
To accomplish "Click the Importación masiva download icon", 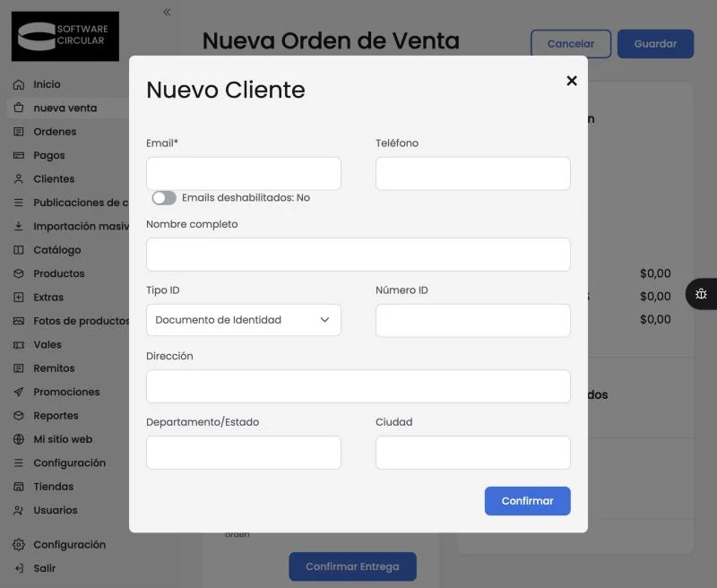I will (19, 227).
